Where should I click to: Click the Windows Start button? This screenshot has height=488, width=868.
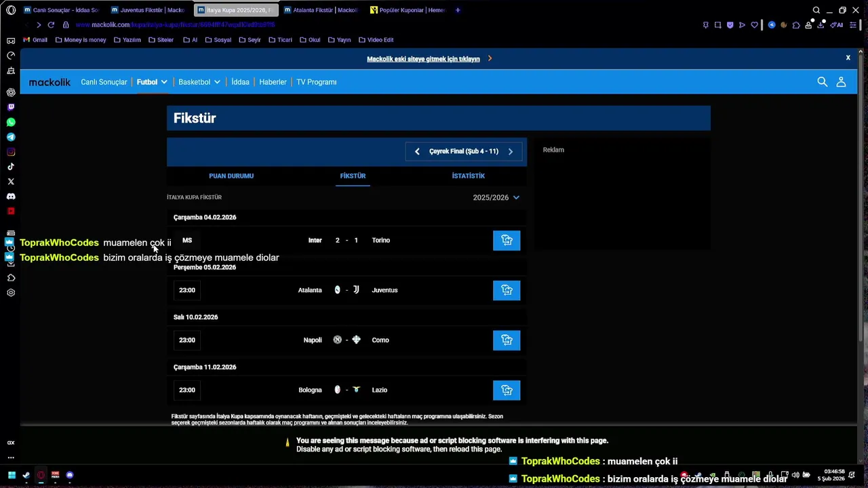(12, 475)
